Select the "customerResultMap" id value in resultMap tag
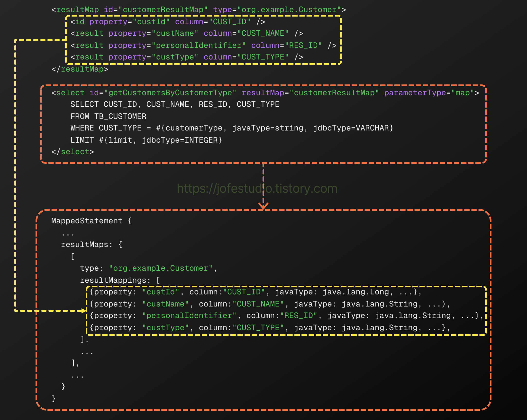527x420 pixels. click(163, 10)
